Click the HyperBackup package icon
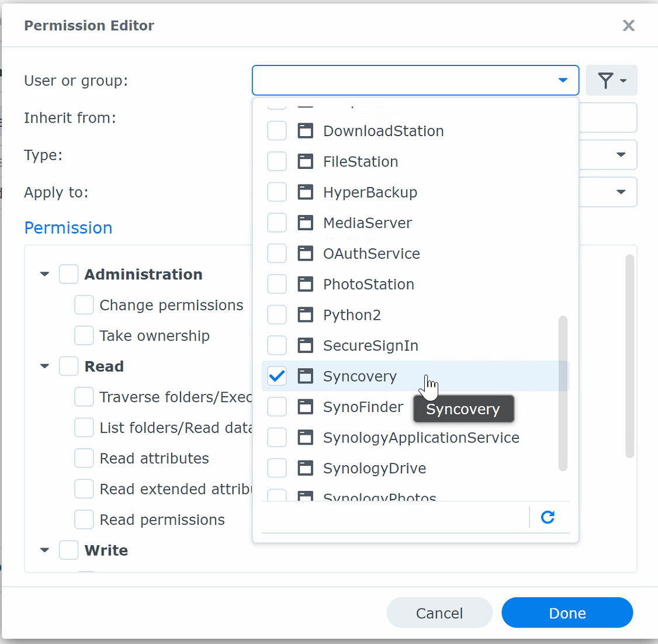This screenshot has width=658, height=644. pyautogui.click(x=306, y=192)
